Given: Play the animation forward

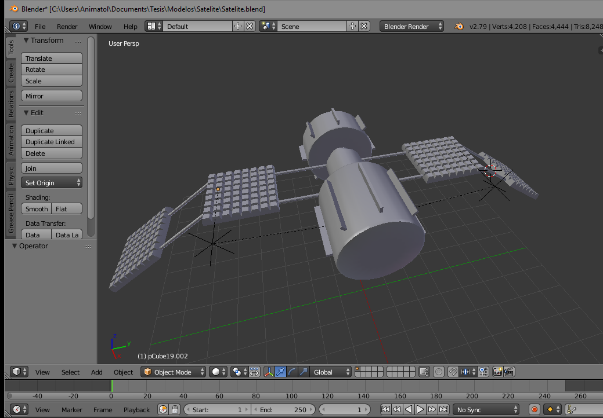Looking at the screenshot, I should coord(420,410).
